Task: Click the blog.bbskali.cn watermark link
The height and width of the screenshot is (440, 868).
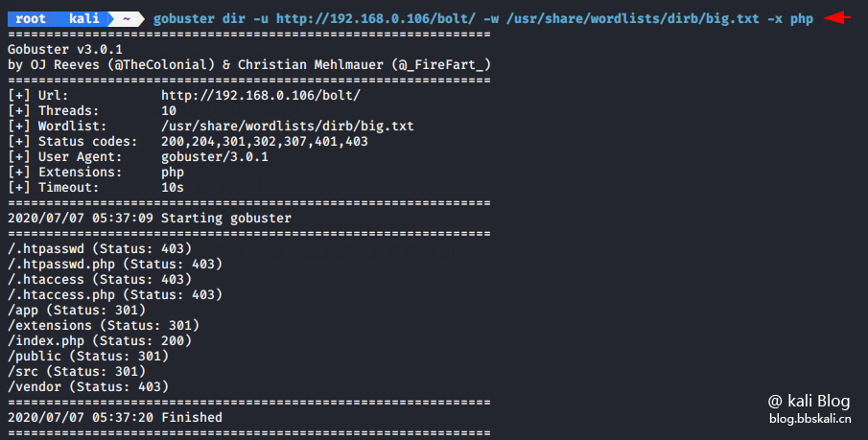Action: click(x=809, y=418)
